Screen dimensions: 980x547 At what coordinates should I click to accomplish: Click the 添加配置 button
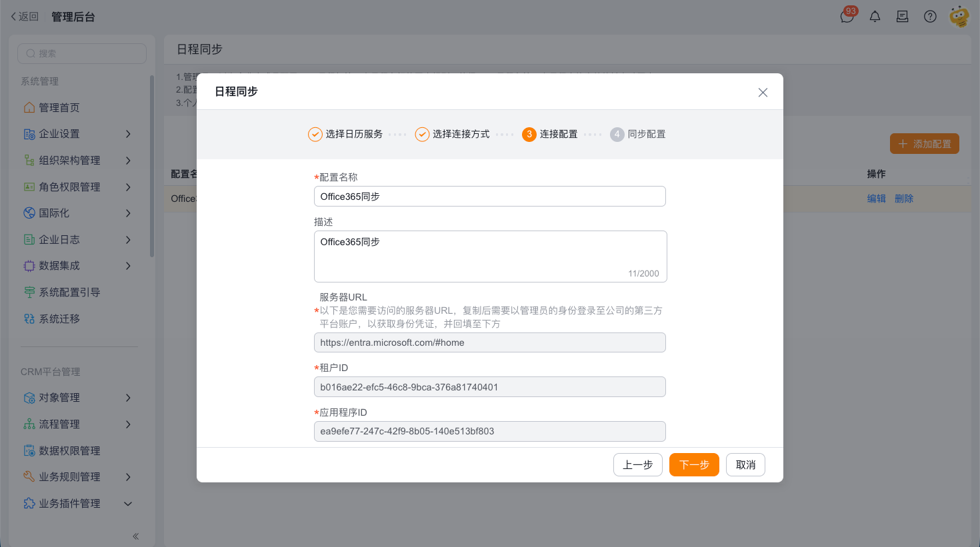[925, 144]
